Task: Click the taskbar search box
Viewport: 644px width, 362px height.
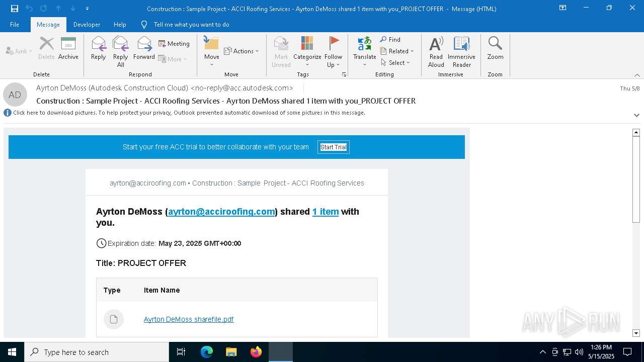Action: 97,352
